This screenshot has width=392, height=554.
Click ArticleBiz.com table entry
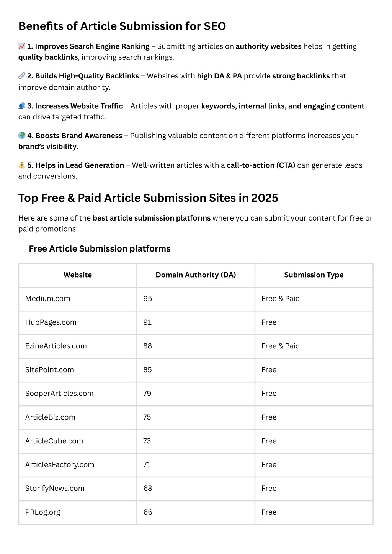click(x=50, y=417)
